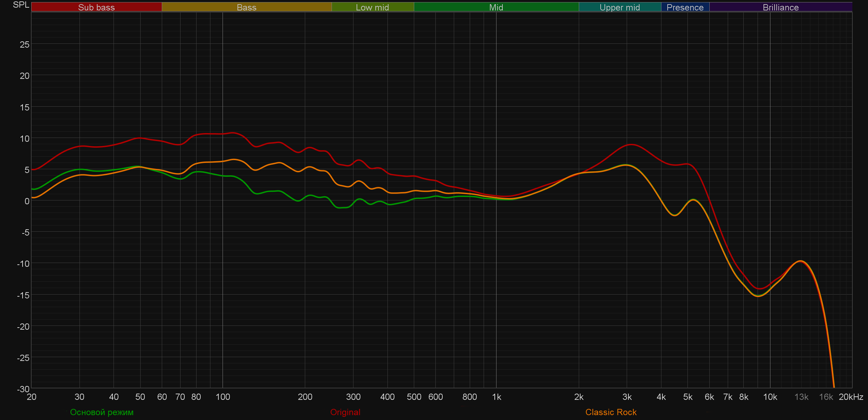This screenshot has width=868, height=420.
Task: Click the Upper mid band header
Action: [x=619, y=7]
